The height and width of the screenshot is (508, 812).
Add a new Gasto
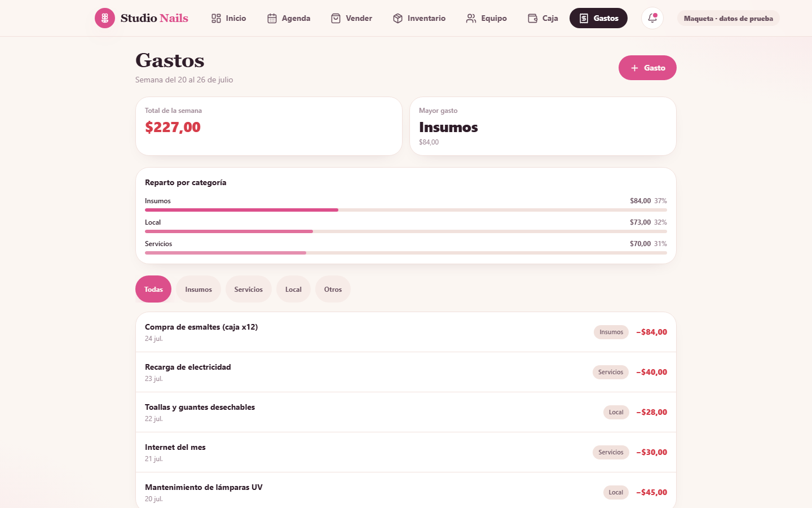pos(647,68)
